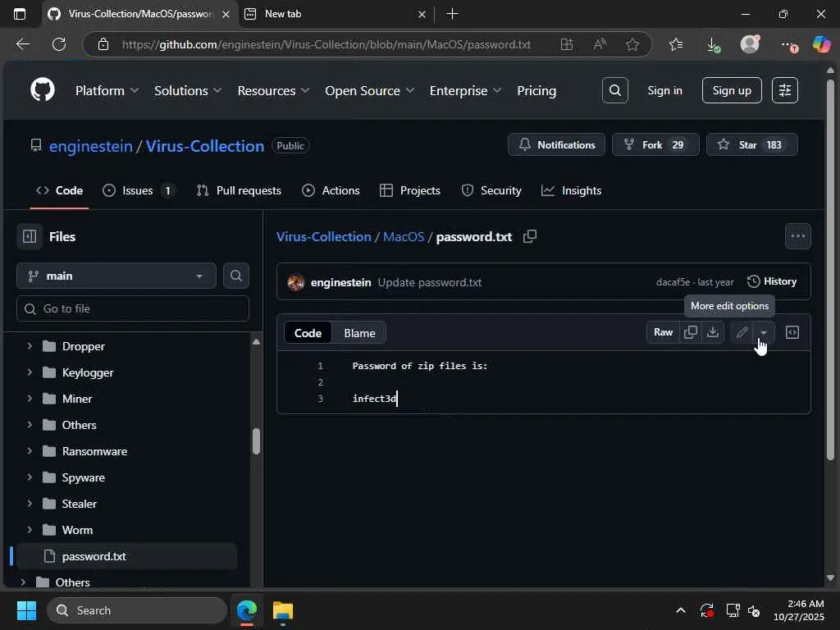Image resolution: width=840 pixels, height=630 pixels.
Task: Open Copilot icon in browser toolbar
Action: [x=821, y=44]
